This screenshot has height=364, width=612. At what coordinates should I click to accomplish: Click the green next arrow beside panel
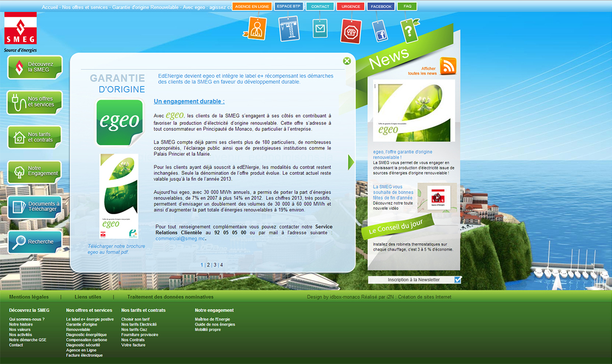(x=351, y=162)
